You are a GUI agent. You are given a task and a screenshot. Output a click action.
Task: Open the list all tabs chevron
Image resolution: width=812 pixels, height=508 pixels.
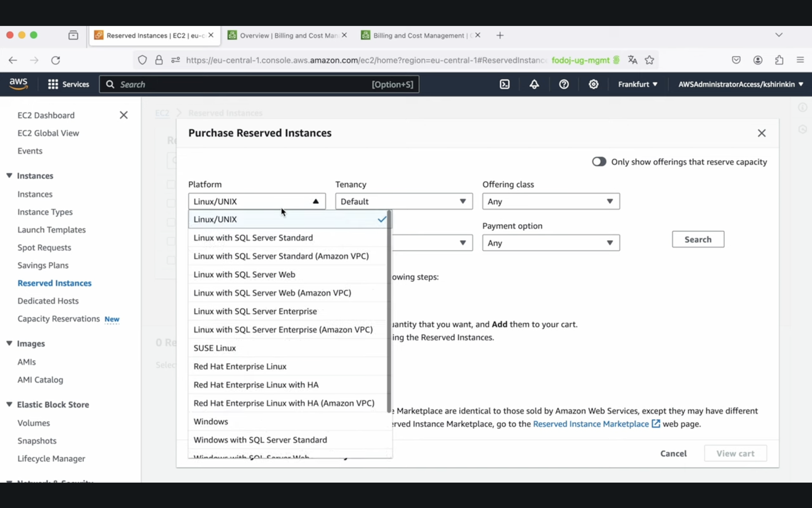779,35
